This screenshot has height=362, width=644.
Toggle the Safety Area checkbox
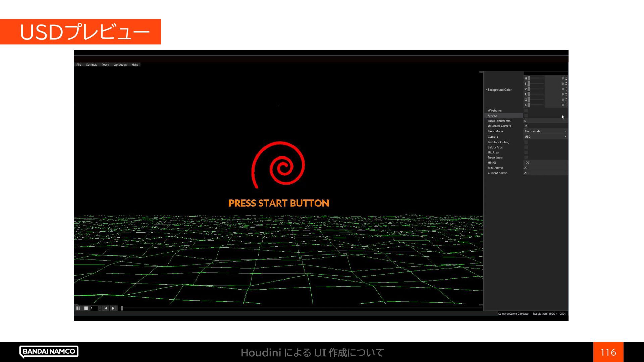[x=526, y=147]
